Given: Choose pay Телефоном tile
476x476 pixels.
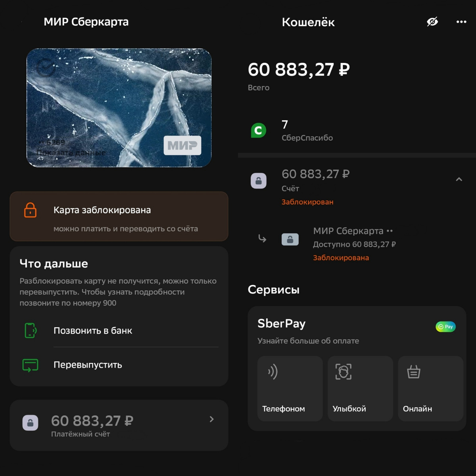Looking at the screenshot, I should 290,388.
